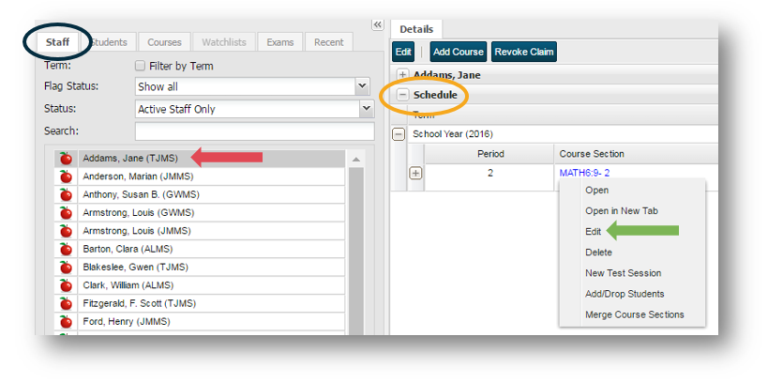Click the Period column header
This screenshot has width=768, height=383.
point(490,154)
